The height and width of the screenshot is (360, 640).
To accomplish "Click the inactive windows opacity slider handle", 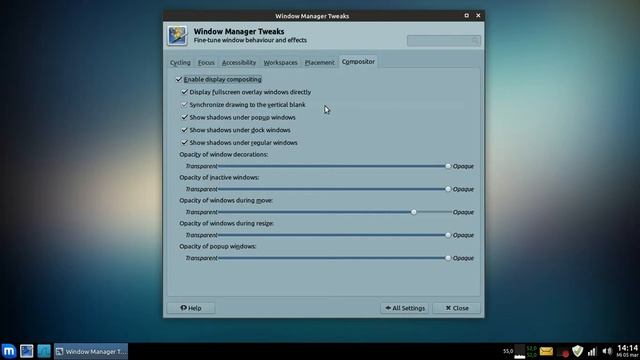I will tap(448, 189).
